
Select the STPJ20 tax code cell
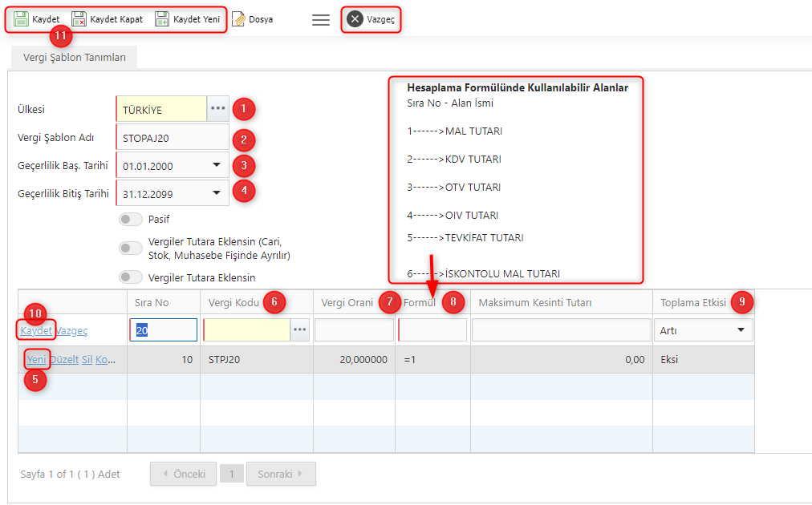[256, 360]
